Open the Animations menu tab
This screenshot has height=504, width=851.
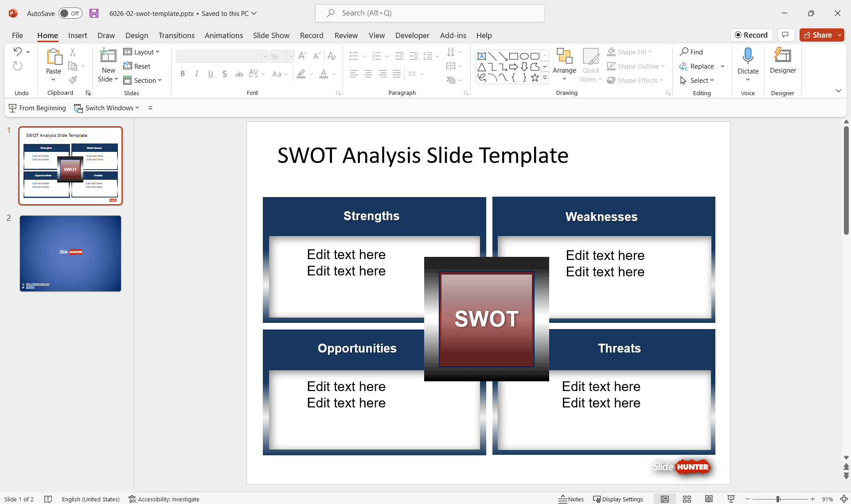(224, 35)
